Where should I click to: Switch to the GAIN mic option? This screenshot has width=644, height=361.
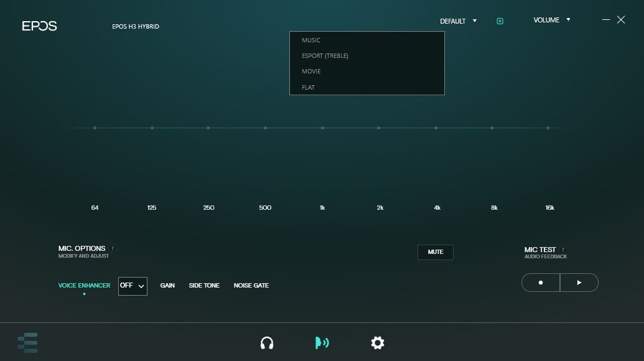(x=167, y=286)
